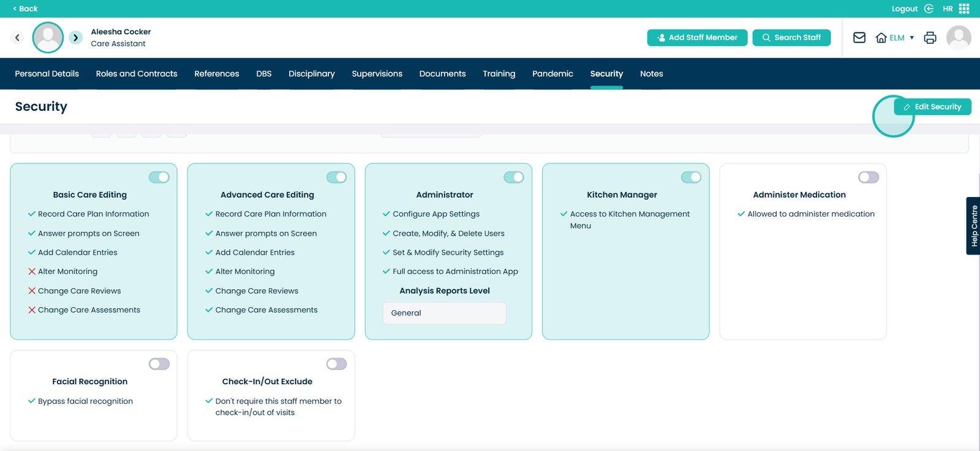Image resolution: width=980 pixels, height=451 pixels.
Task: Open the Analysis Reports Level General dropdown
Action: (445, 313)
